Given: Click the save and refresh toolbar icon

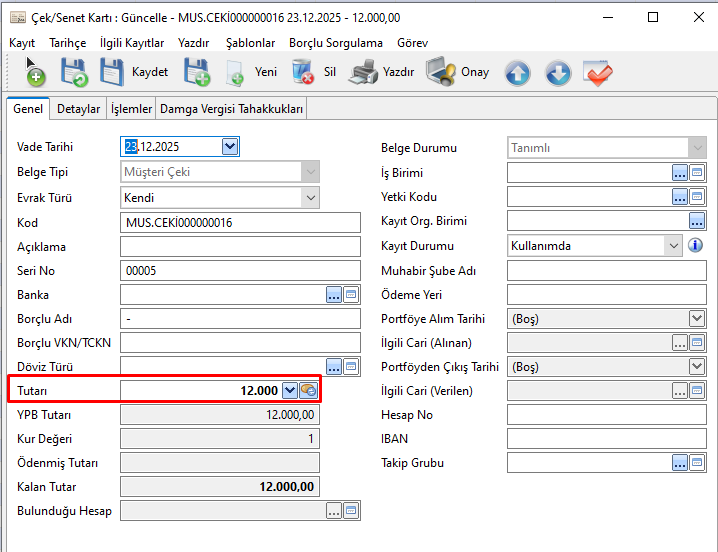Looking at the screenshot, I should [x=75, y=72].
